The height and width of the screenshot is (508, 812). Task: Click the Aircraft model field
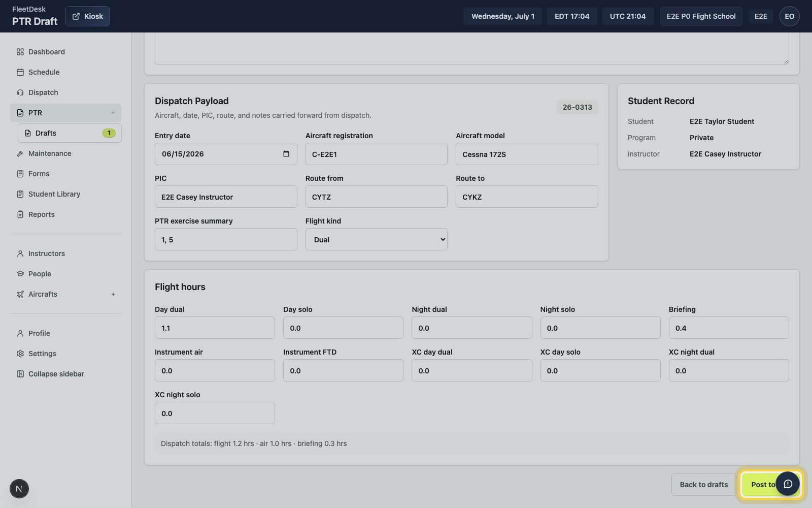click(527, 154)
